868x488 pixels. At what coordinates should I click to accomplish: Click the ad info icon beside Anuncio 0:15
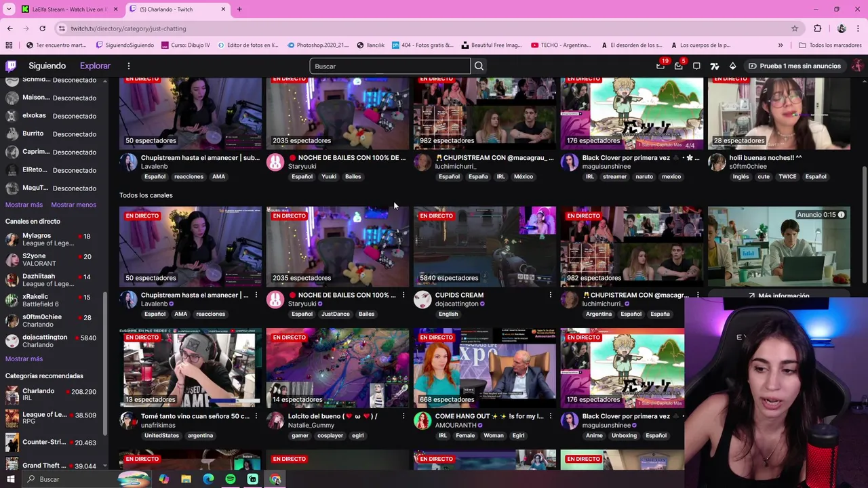(841, 215)
